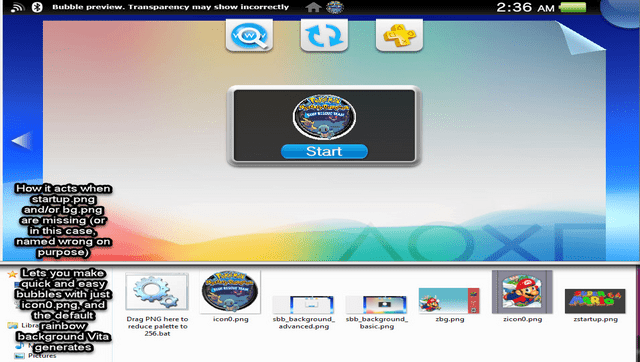The width and height of the screenshot is (640, 362).
Task: Open Pictures in the Explorer sidebar
Action: tap(35, 356)
